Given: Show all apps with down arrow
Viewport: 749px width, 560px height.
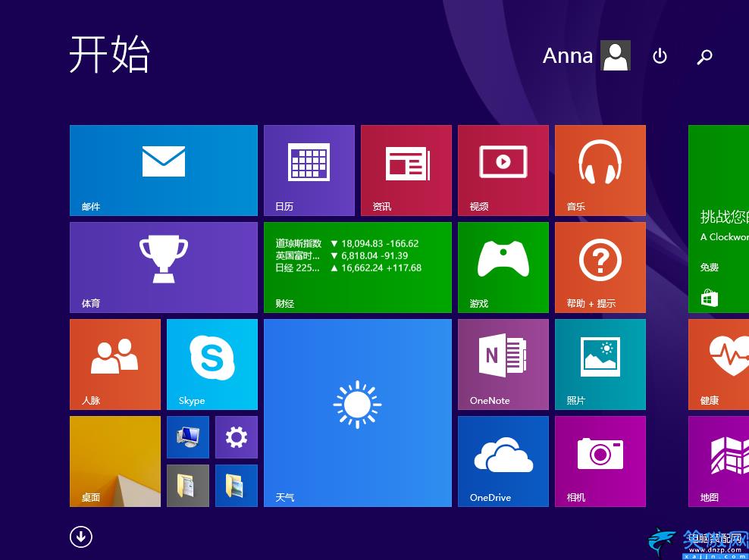Looking at the screenshot, I should [80, 537].
